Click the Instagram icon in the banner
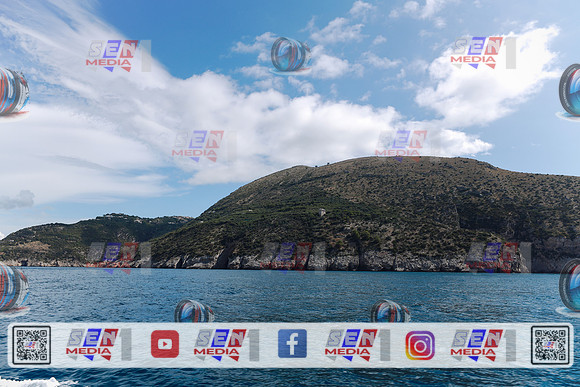 pyautogui.click(x=420, y=345)
